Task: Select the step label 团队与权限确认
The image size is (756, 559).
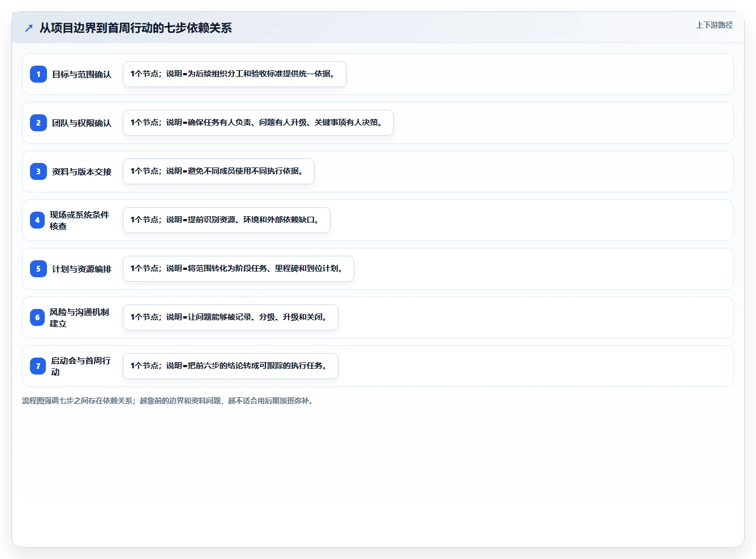Action: coord(81,123)
